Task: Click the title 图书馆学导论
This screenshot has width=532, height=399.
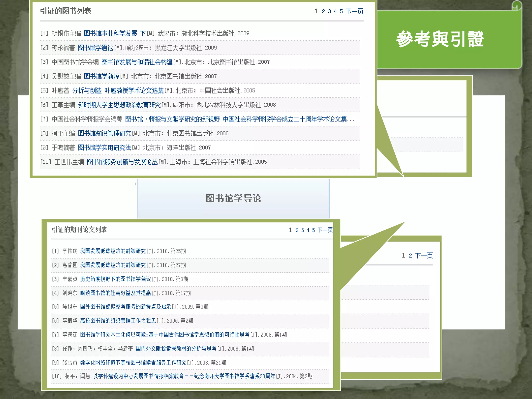Action: click(233, 198)
